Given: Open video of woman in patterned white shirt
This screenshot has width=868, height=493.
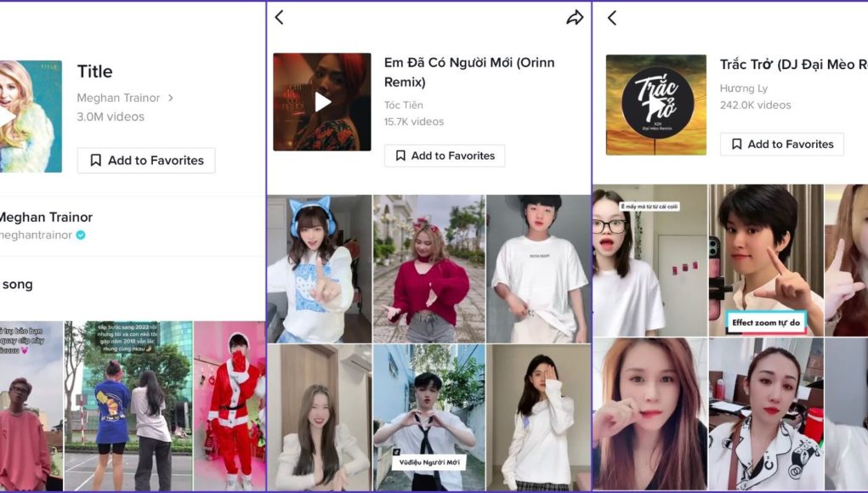Looking at the screenshot, I should [766, 414].
